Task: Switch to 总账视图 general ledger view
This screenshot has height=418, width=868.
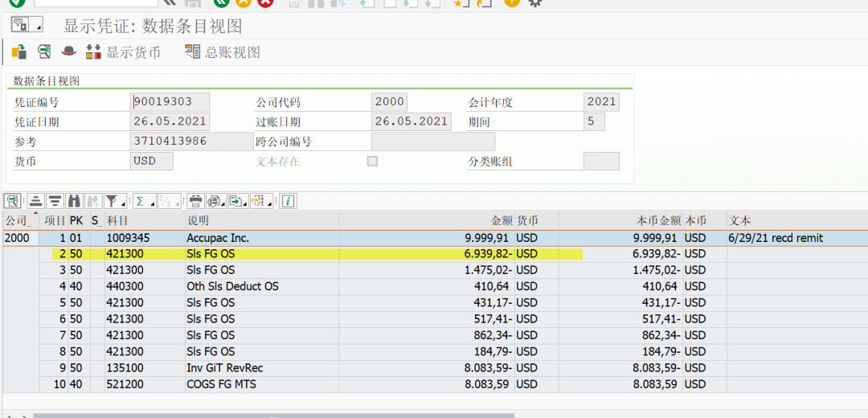Action: pos(222,52)
